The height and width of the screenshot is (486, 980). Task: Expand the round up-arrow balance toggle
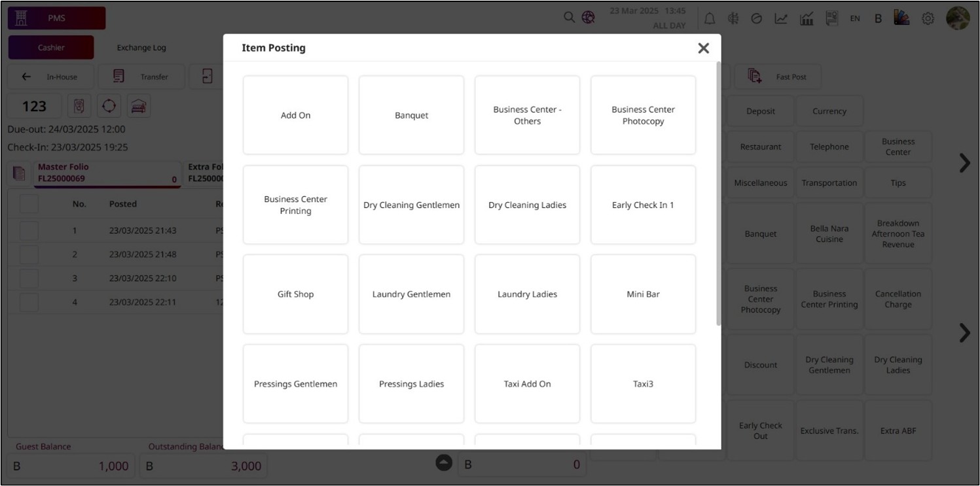(x=444, y=462)
